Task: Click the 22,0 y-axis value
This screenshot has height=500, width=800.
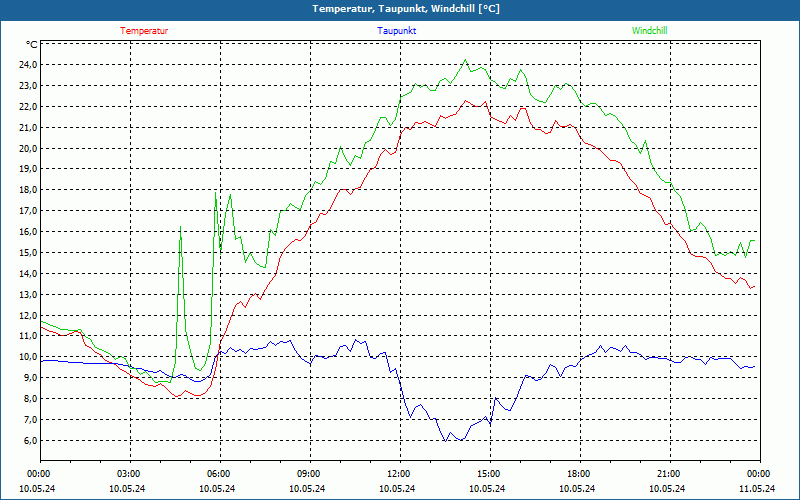Action: pos(28,107)
